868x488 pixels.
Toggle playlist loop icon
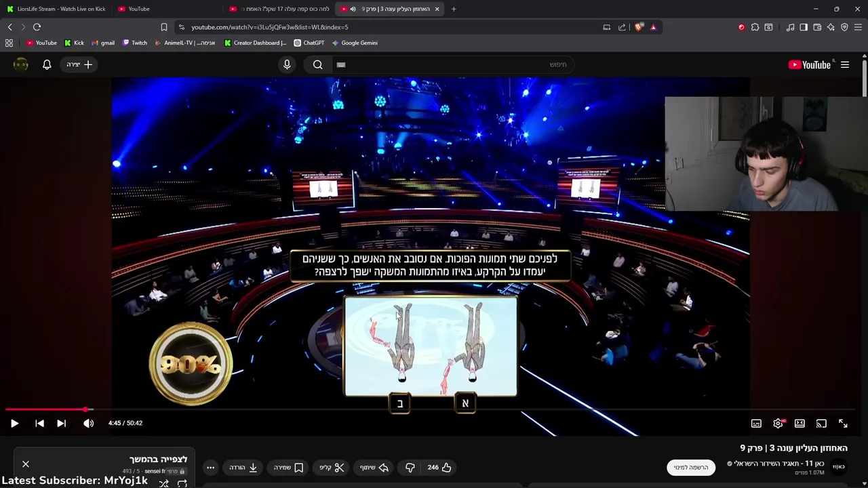pyautogui.click(x=182, y=483)
